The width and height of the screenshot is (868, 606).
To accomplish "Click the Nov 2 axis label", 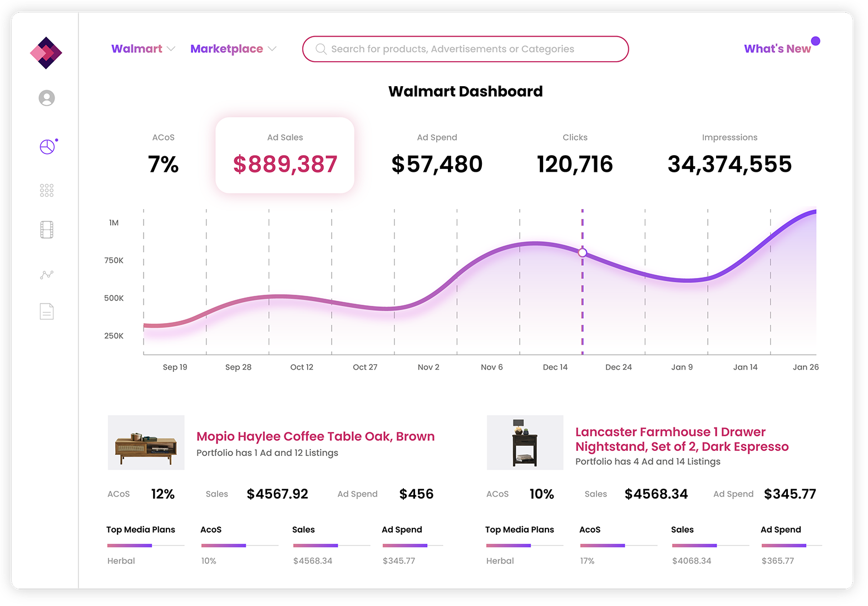I will tap(428, 367).
